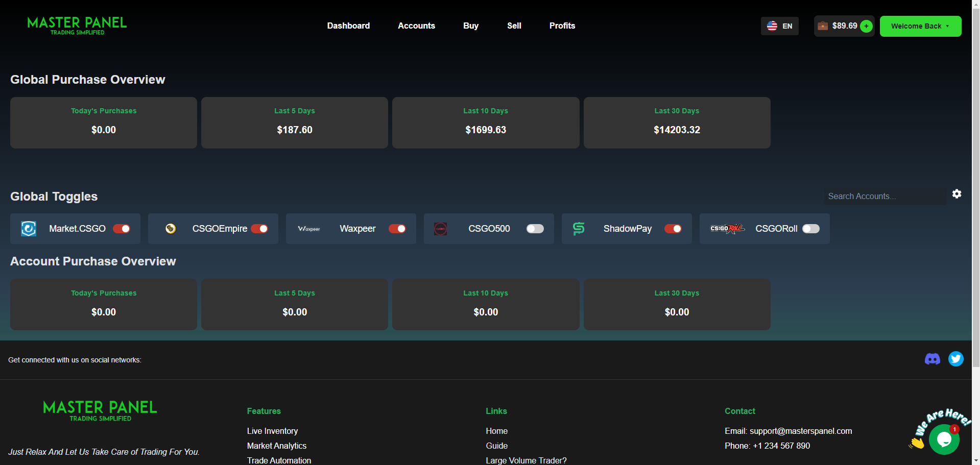Enable the CSGORoll toggle
This screenshot has width=980, height=465.
(811, 229)
